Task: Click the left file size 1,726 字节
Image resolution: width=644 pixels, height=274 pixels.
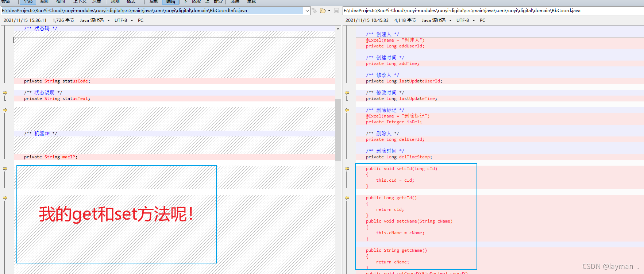Action: (63, 20)
